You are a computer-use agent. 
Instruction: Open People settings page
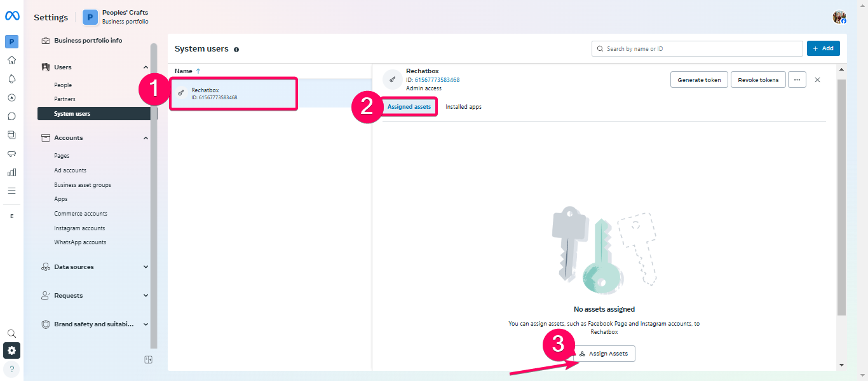[x=63, y=85]
